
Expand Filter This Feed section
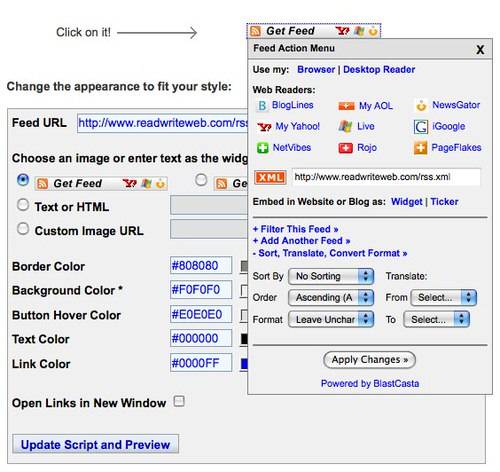pyautogui.click(x=296, y=229)
